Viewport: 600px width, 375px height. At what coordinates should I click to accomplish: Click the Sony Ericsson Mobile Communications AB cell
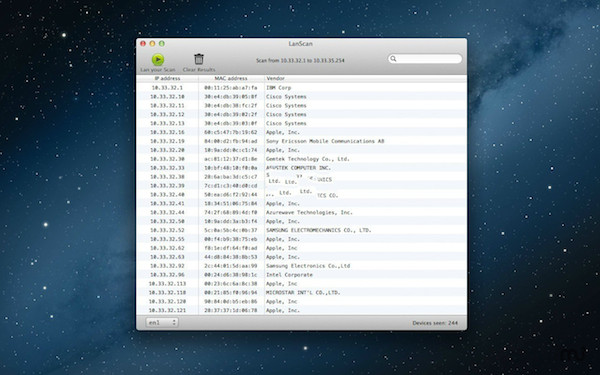[325, 141]
